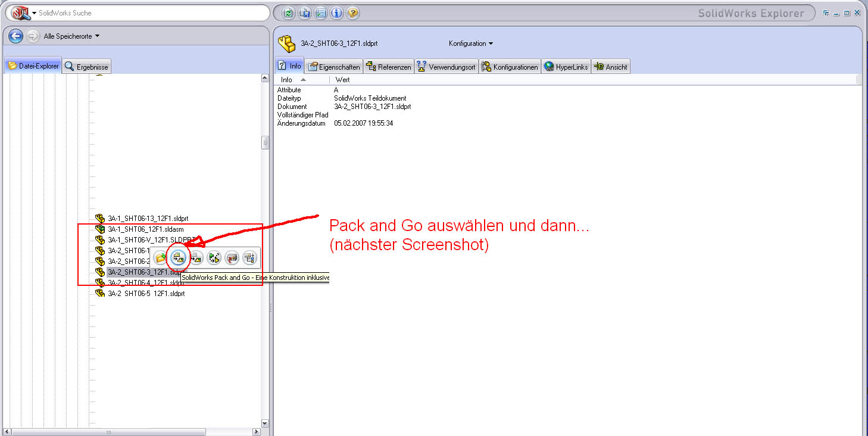Open the Referenzen tab
This screenshot has width=868, height=436.
[388, 67]
